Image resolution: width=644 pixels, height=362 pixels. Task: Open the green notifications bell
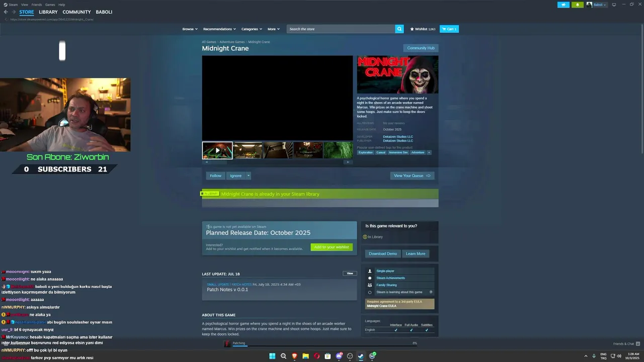click(577, 5)
